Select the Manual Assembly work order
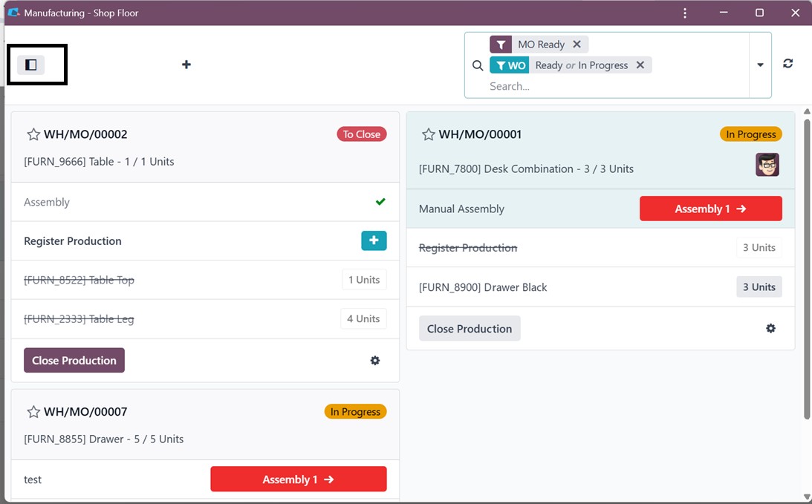The image size is (812, 504). pos(600,209)
